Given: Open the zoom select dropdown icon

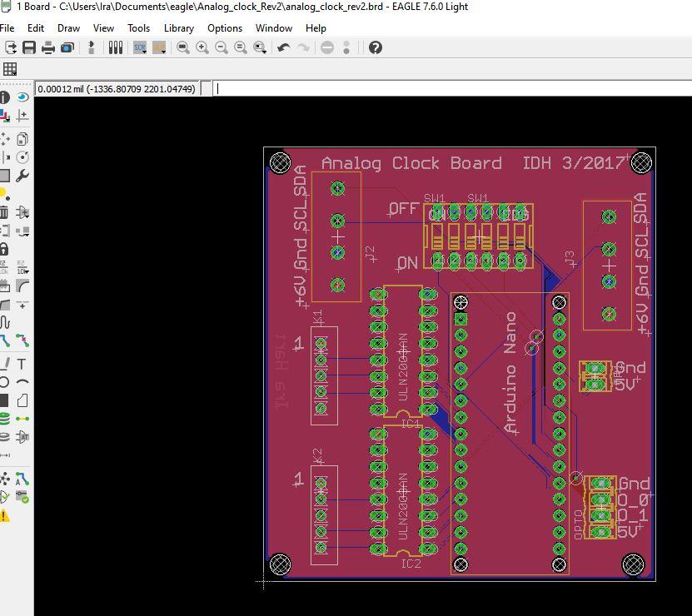Looking at the screenshot, I should 260,47.
